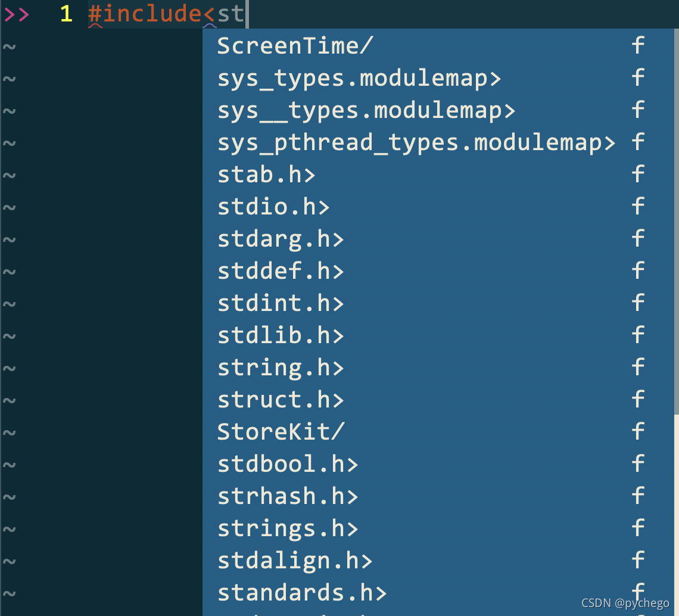Select the stdalign.h completion suggestion
The image size is (679, 616).
click(294, 560)
